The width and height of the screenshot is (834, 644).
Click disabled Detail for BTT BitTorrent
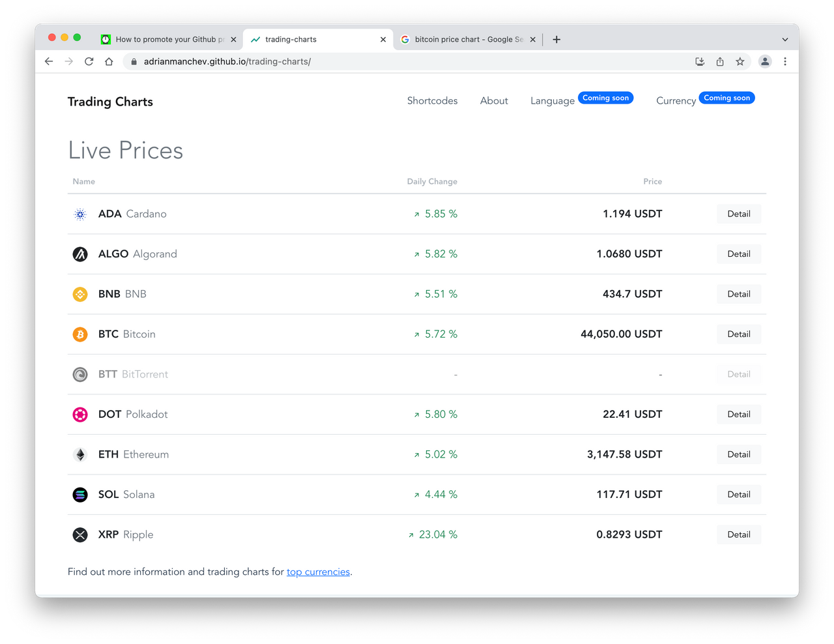739,374
